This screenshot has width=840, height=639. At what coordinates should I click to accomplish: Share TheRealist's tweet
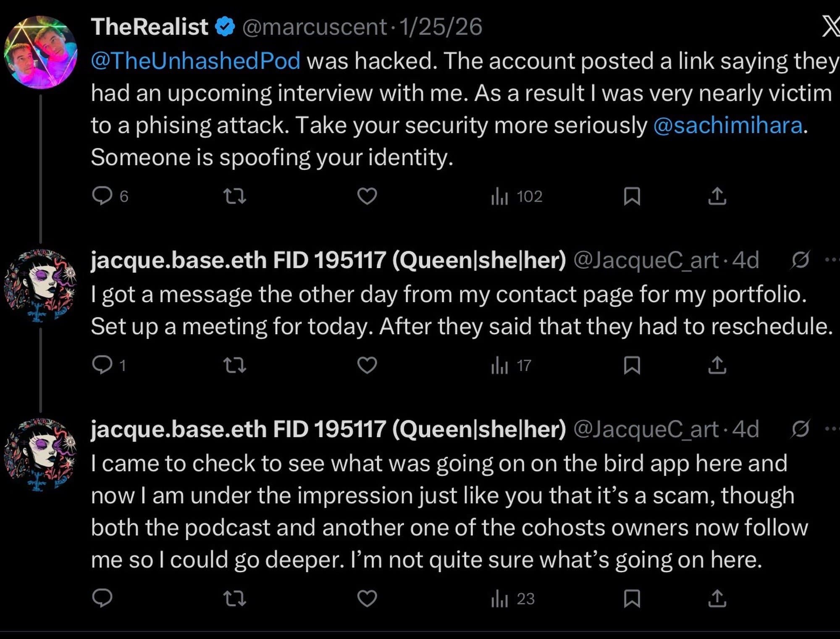tap(717, 196)
